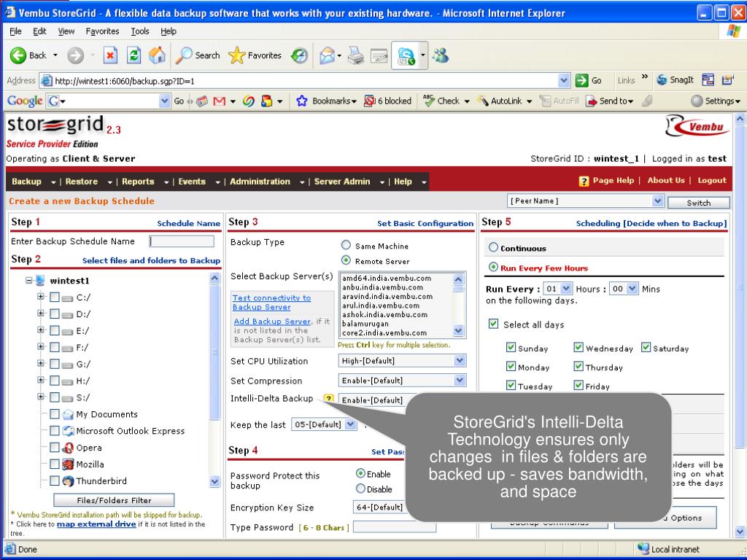Open SnagIt toolbar icon
Image resolution: width=747 pixels, height=560 pixels.
(661, 80)
